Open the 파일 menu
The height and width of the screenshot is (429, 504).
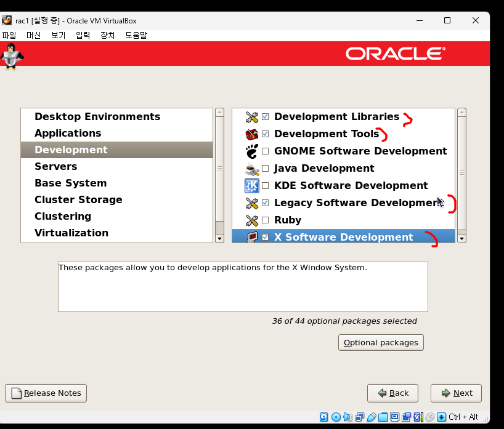(9, 35)
